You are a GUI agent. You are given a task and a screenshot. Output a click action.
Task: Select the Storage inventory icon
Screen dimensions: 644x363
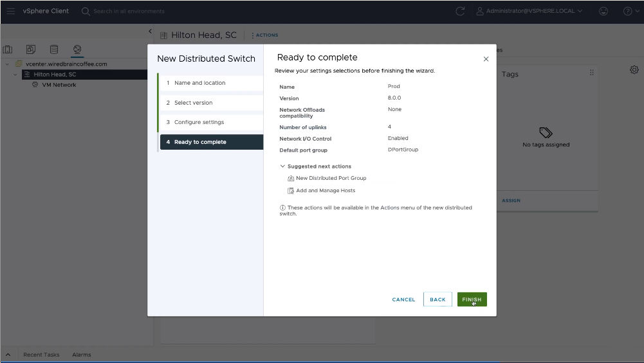[54, 49]
